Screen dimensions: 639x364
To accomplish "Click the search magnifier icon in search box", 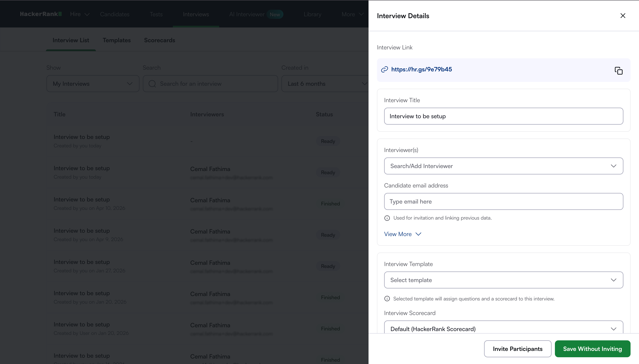I will (152, 84).
